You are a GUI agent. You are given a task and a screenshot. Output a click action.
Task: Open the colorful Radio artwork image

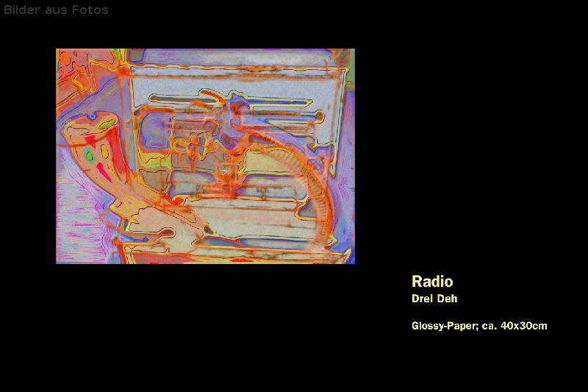[205, 156]
